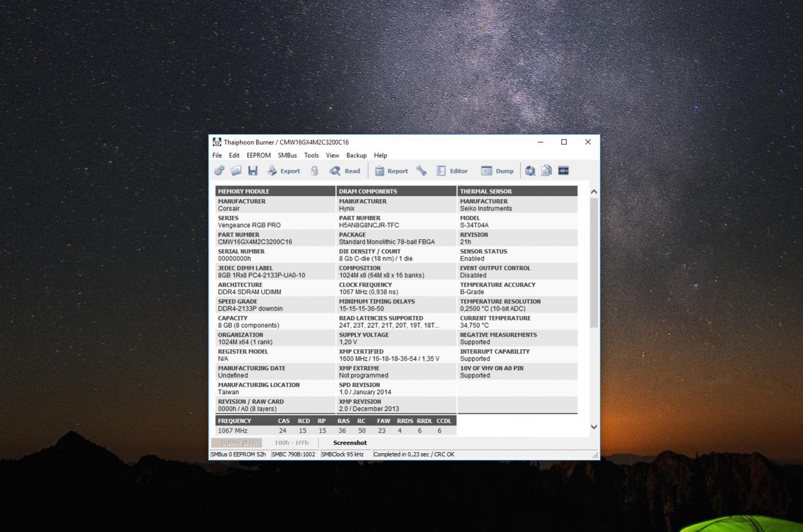Select the 000h - 0FFh tab
Image resolution: width=803 pixels, height=532 pixels.
tap(237, 443)
